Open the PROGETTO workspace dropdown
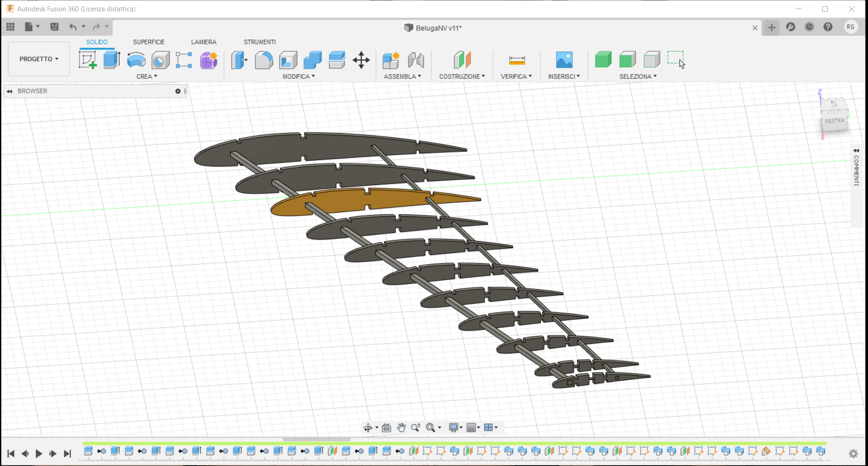868x466 pixels. (39, 59)
